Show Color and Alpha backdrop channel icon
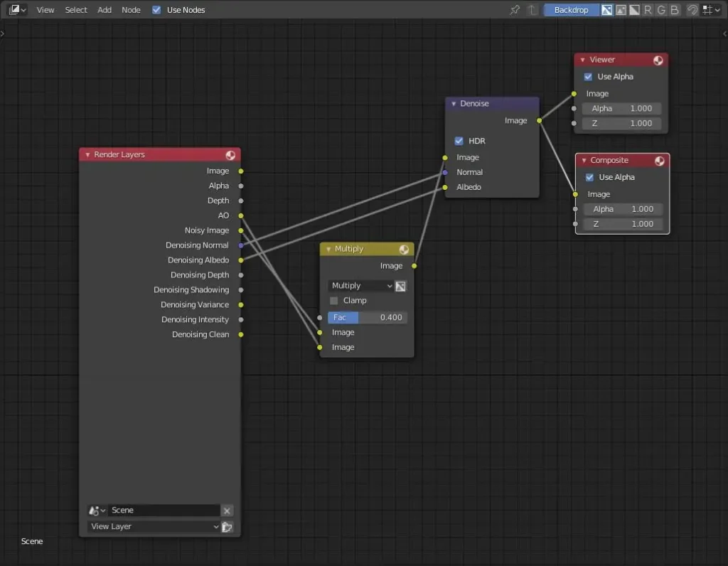This screenshot has height=566, width=728. click(607, 10)
